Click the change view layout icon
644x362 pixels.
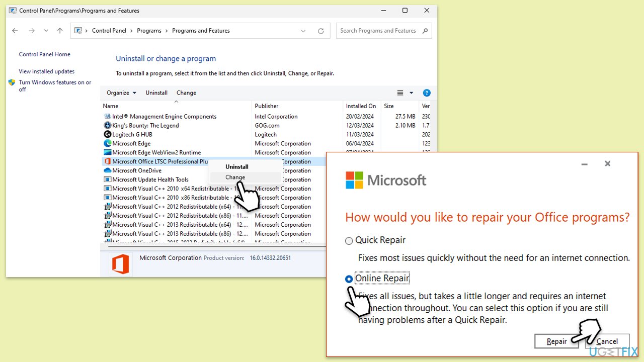400,93
